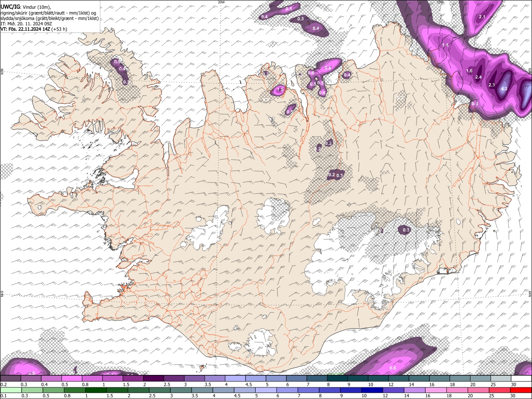
Task: Select the 2.3 precipitation label on the map
Action: (x=492, y=85)
